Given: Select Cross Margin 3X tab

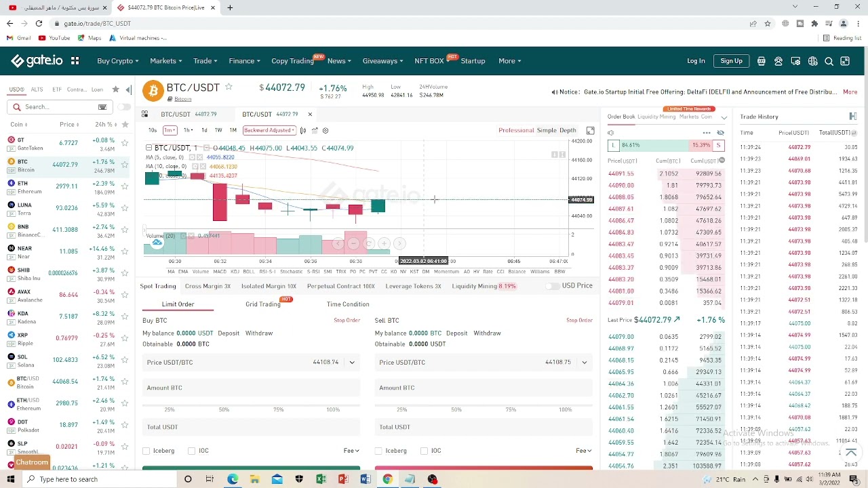Looking at the screenshot, I should click(x=208, y=286).
